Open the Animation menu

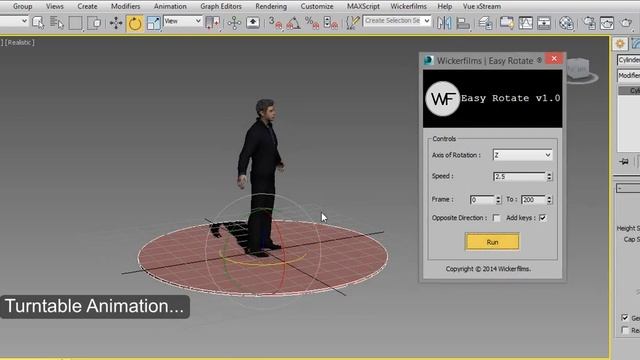(170, 7)
